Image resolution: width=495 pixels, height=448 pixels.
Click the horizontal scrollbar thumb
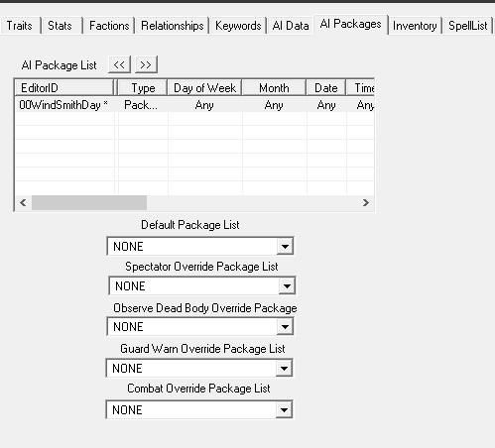coord(89,202)
